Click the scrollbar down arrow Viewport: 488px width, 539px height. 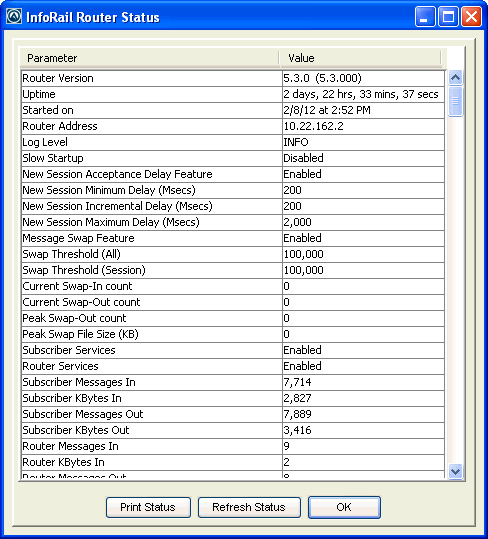[x=455, y=471]
